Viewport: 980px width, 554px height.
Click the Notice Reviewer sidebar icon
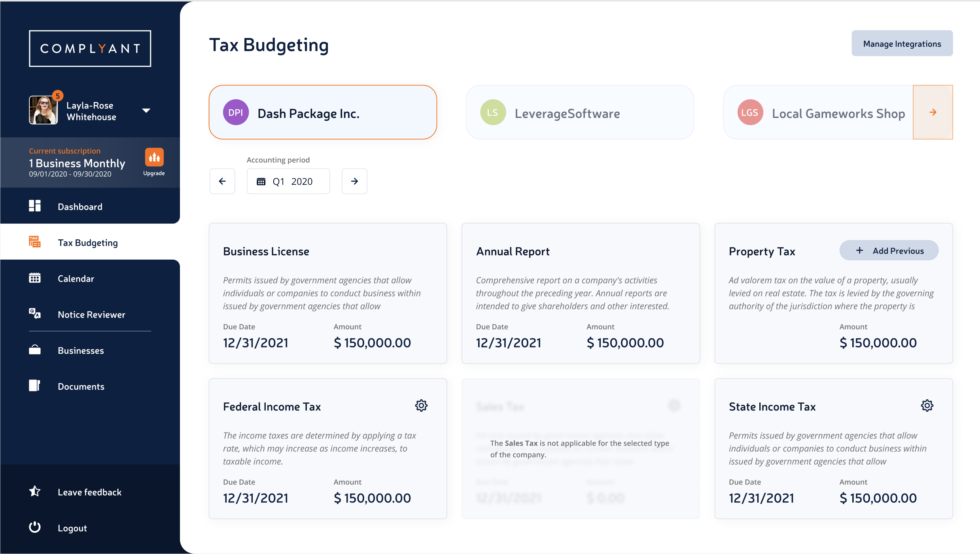35,314
